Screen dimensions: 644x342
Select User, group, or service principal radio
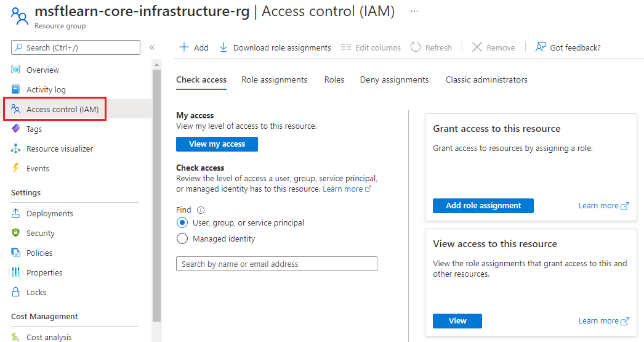tap(182, 223)
